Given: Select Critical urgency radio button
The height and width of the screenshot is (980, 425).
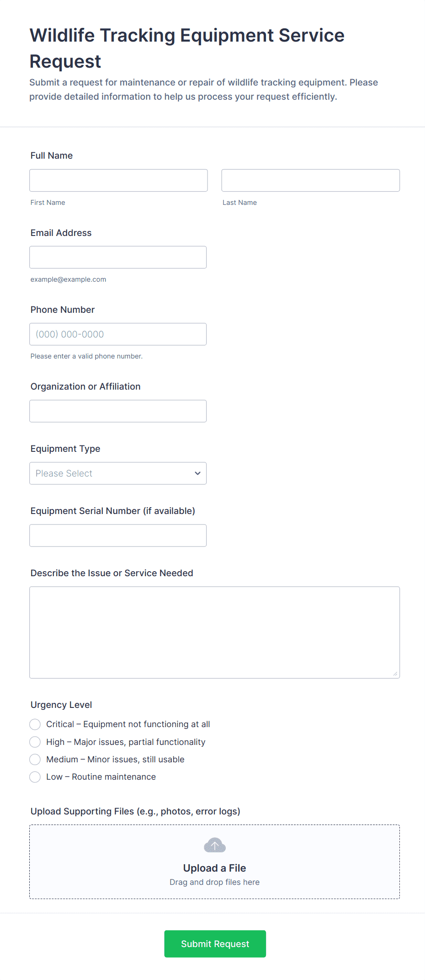Looking at the screenshot, I should 35,724.
